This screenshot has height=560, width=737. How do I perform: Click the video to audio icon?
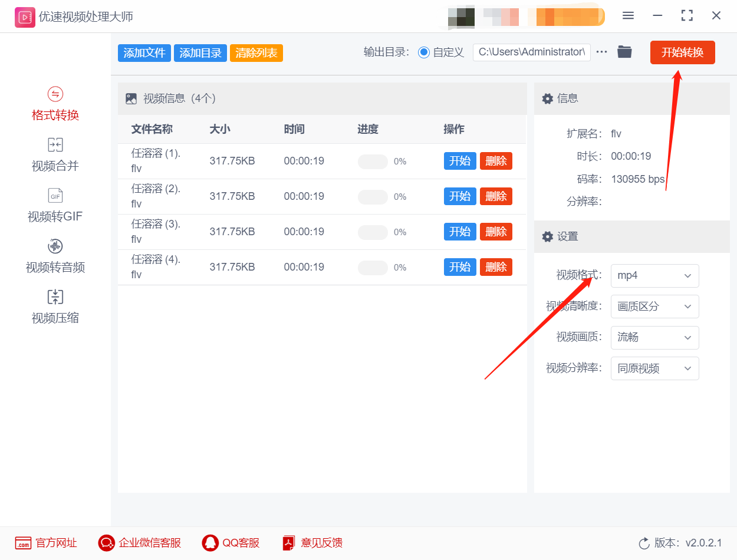click(55, 246)
